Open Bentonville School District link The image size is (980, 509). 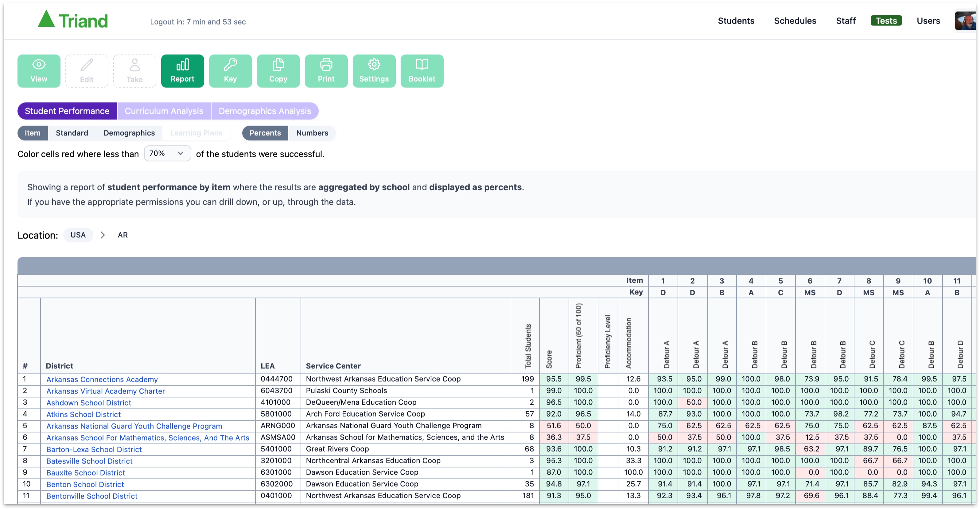click(x=92, y=496)
